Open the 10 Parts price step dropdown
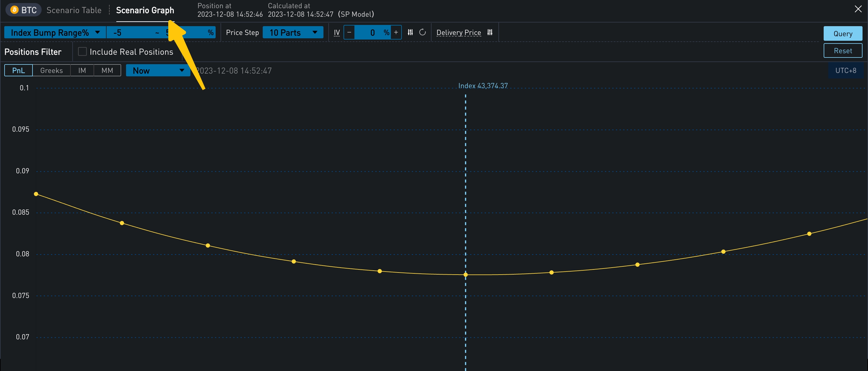The height and width of the screenshot is (371, 868). [292, 33]
